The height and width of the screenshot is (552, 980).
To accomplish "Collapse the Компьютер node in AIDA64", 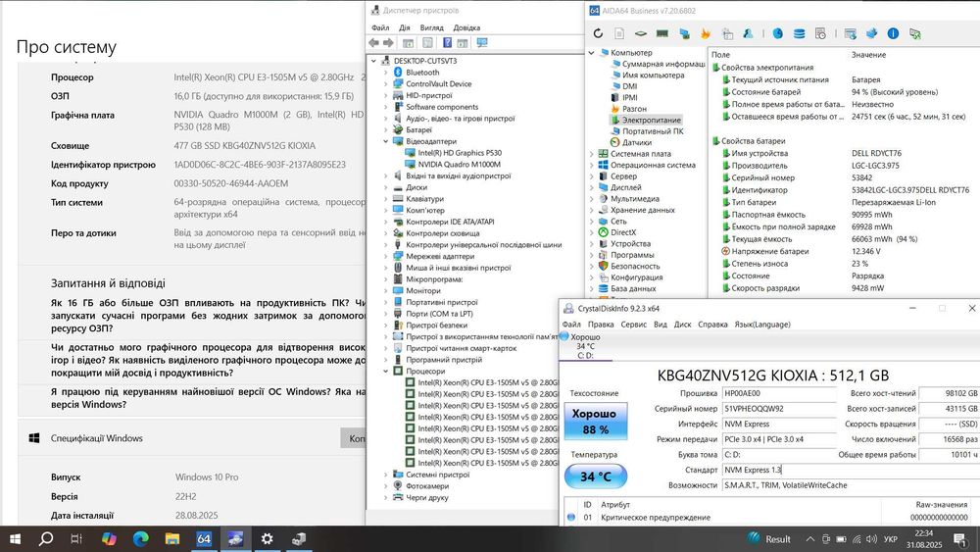I will point(591,53).
